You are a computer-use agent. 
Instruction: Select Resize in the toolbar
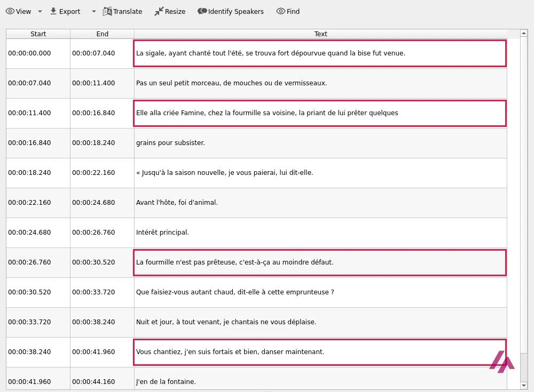click(x=170, y=11)
